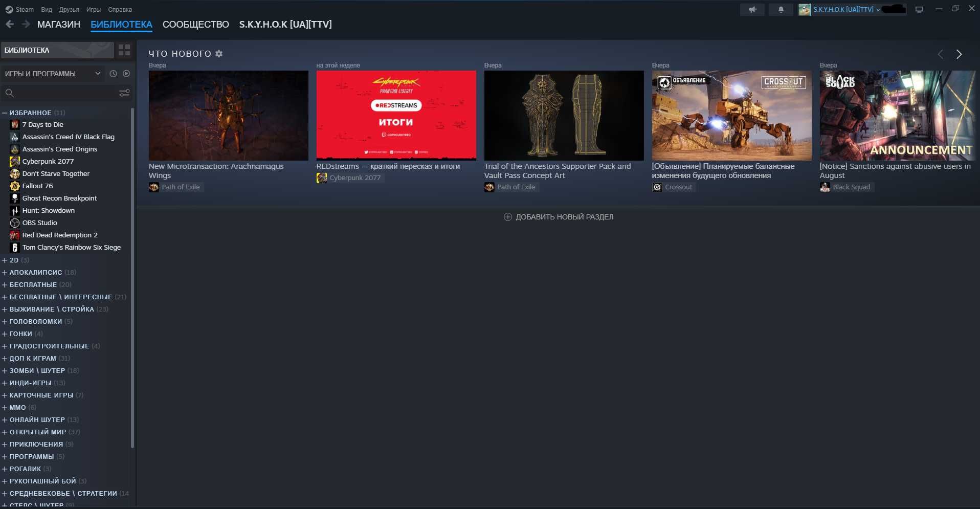
Task: Expand ВЫЖИВАНИЕ \ СТРОЙКА category
Action: (5, 309)
